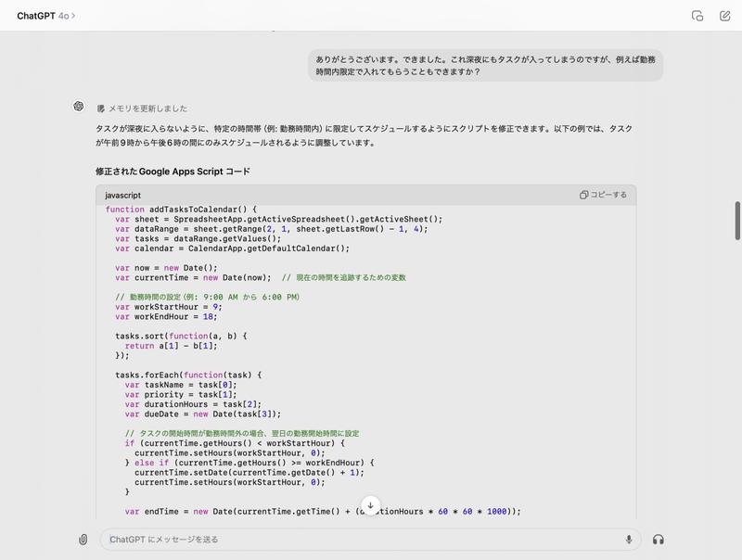The height and width of the screenshot is (560, 742).
Task: Click the tasks.forEach(function(task) line
Action: 188,375
